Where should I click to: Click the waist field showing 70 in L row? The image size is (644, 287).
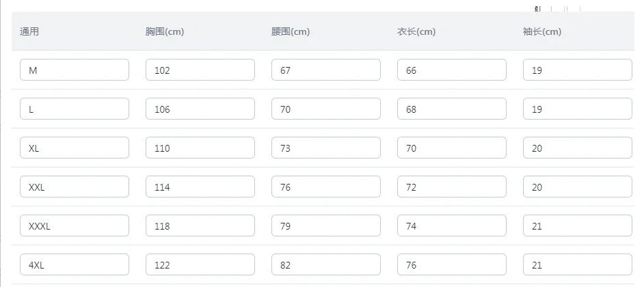coord(325,109)
